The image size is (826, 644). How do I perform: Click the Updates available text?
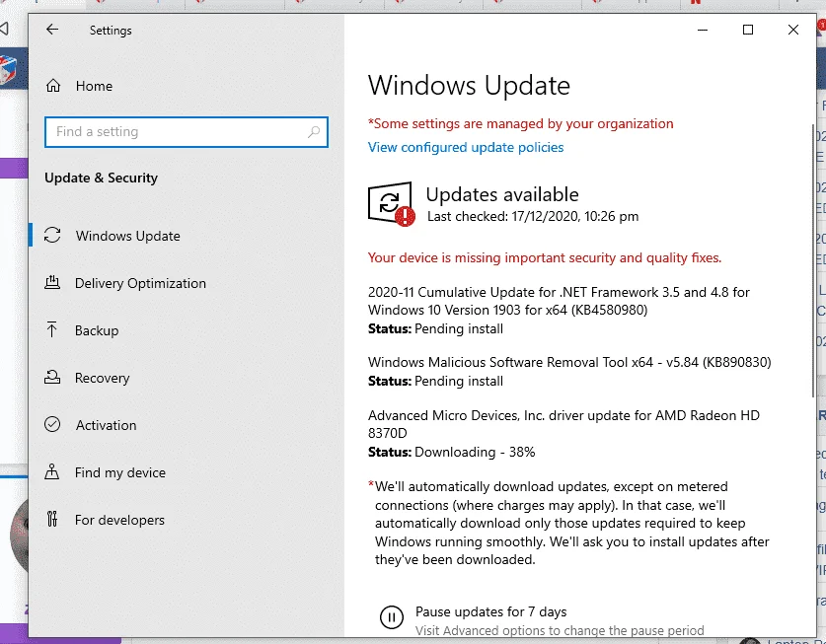(x=502, y=195)
